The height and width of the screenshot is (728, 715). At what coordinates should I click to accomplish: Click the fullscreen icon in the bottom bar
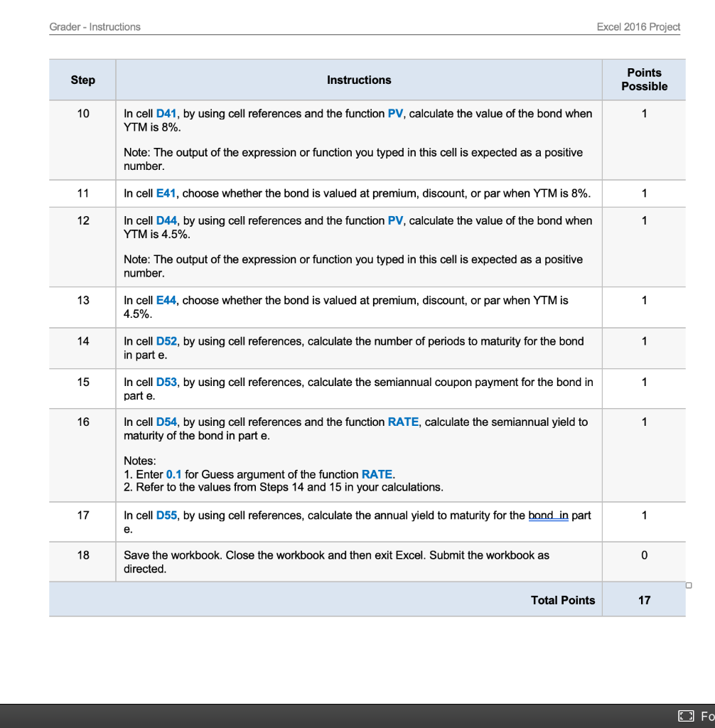pyautogui.click(x=685, y=716)
